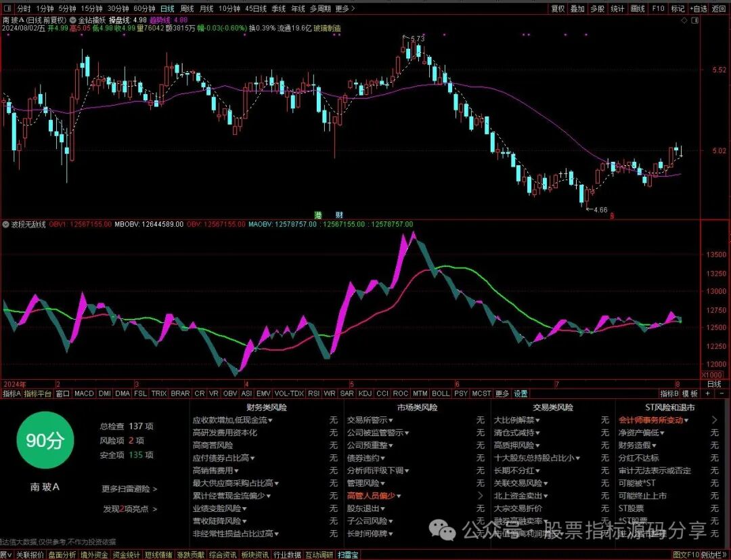Click the 5.73 high price label

click(418, 39)
